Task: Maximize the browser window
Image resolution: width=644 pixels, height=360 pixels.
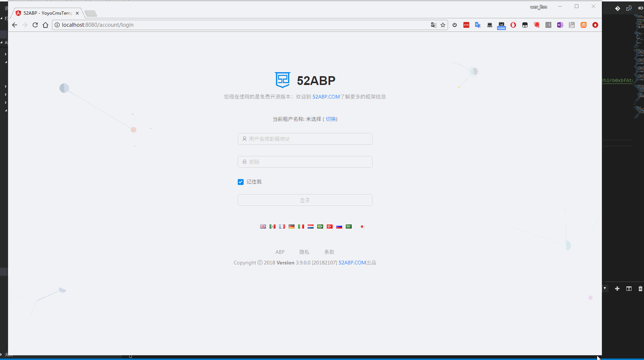Action: point(577,7)
